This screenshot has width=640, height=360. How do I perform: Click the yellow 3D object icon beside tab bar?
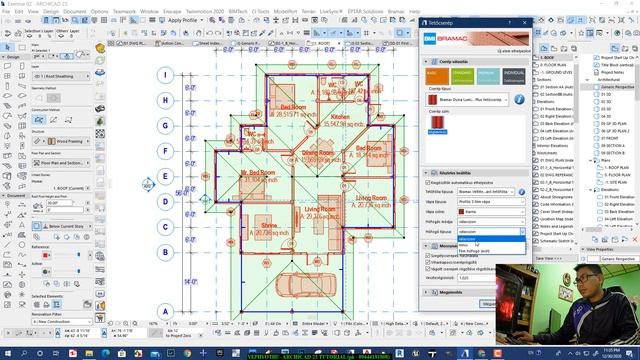tap(100, 49)
